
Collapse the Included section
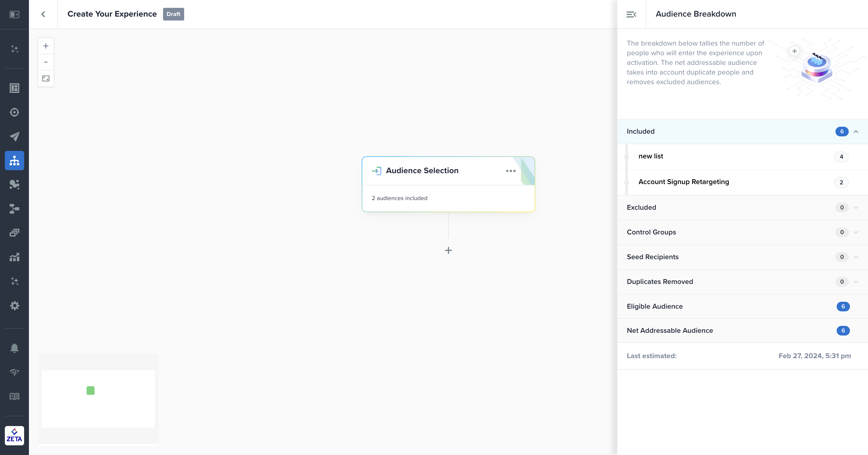point(856,132)
